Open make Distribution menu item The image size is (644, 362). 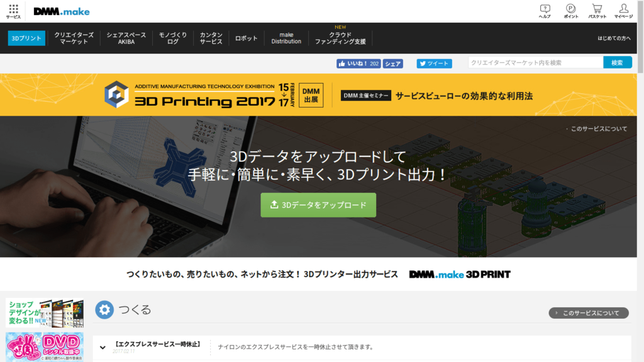pos(286,38)
